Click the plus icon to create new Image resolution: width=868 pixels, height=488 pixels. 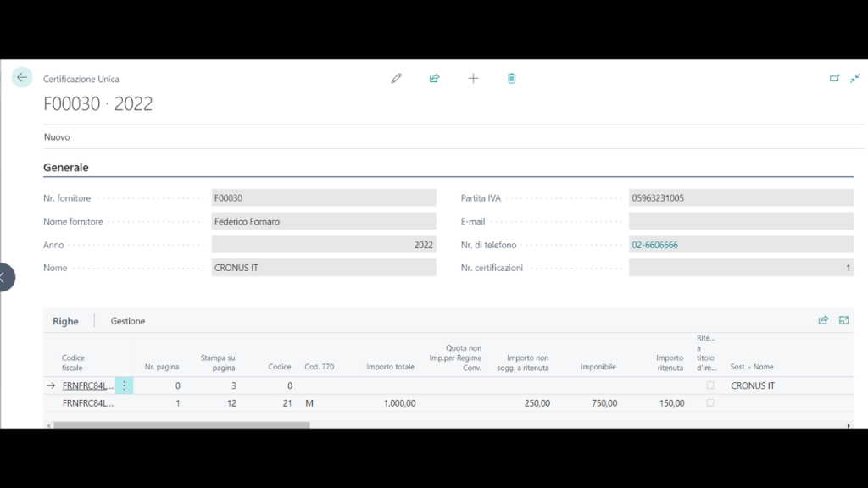click(473, 78)
